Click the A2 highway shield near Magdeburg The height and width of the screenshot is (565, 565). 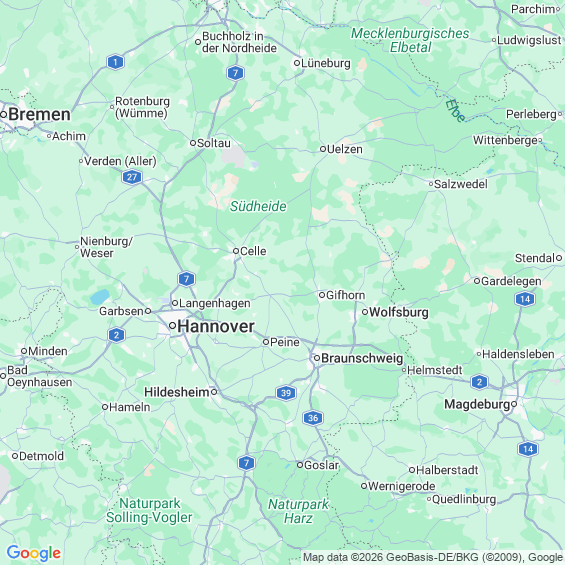(479, 382)
